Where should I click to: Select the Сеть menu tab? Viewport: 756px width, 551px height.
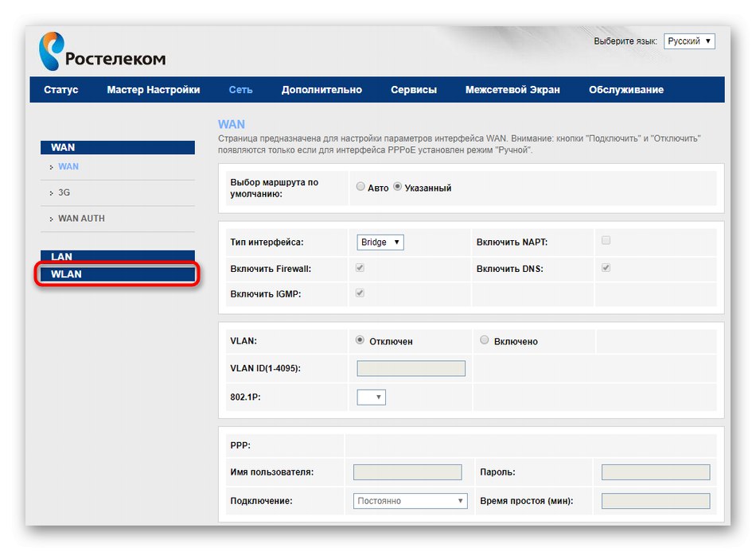[x=240, y=90]
